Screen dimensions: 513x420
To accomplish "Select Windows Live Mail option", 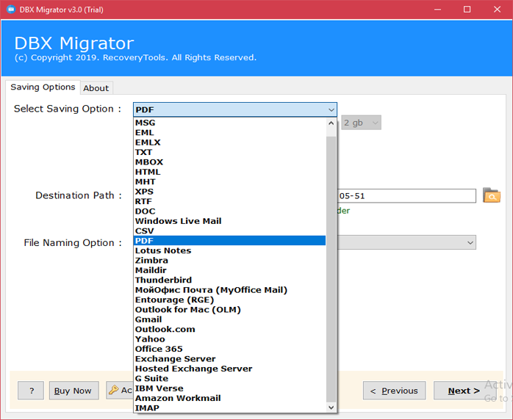I will (x=229, y=221).
